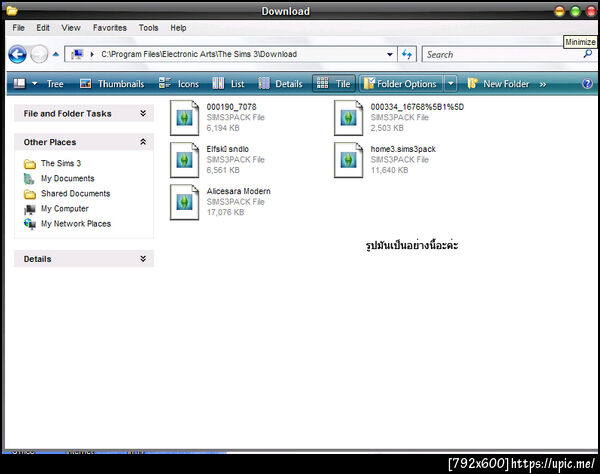The width and height of the screenshot is (600, 474).
Task: Click the folder icon in title bar
Action: (12, 11)
